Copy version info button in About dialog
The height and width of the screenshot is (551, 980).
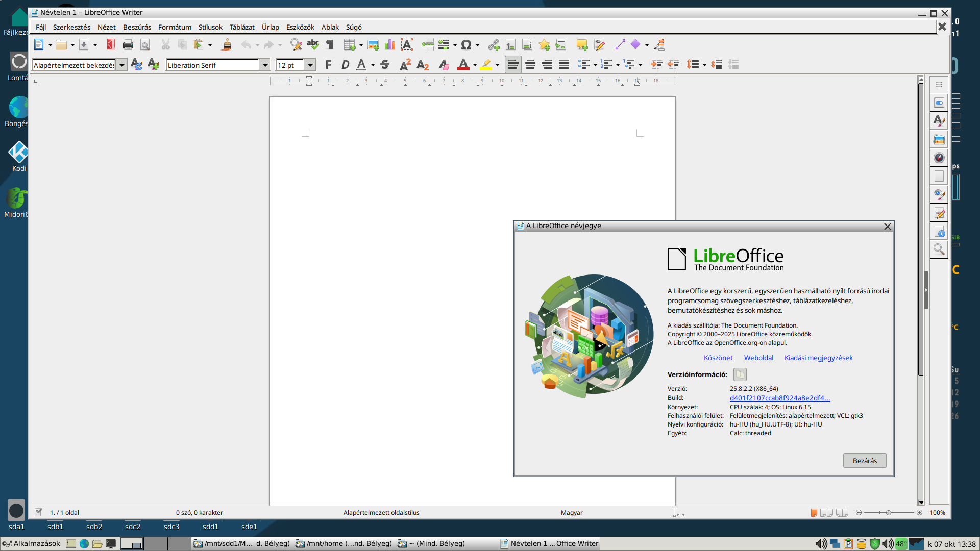tap(740, 374)
